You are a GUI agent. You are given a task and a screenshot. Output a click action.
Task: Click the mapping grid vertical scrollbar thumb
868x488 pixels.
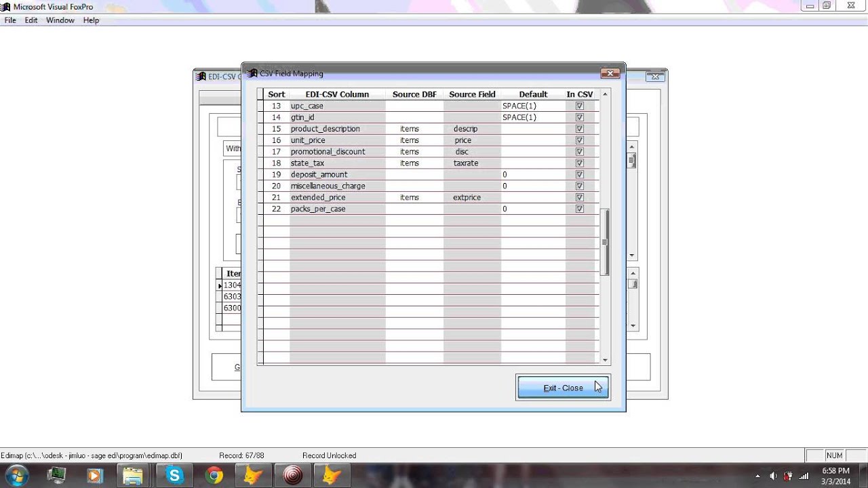point(605,242)
